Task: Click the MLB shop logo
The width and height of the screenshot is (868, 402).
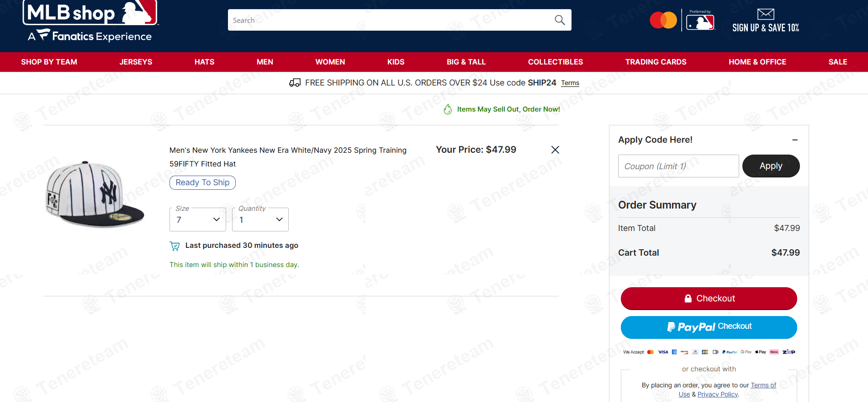Action: (x=90, y=21)
